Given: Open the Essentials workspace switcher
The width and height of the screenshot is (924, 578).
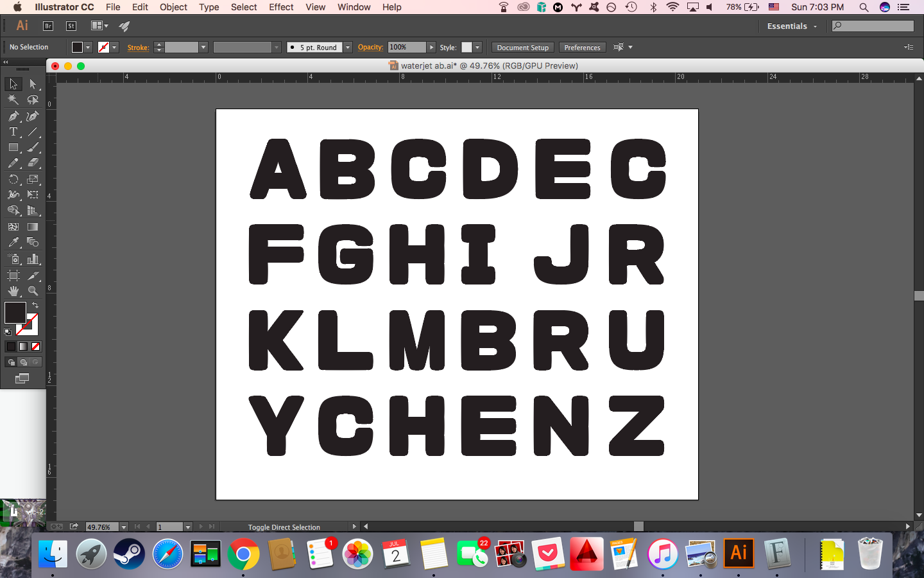Looking at the screenshot, I should point(792,26).
